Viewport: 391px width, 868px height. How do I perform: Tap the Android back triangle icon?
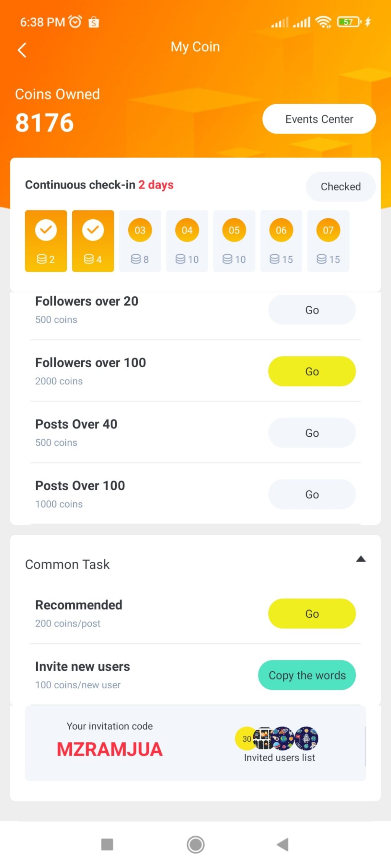283,844
